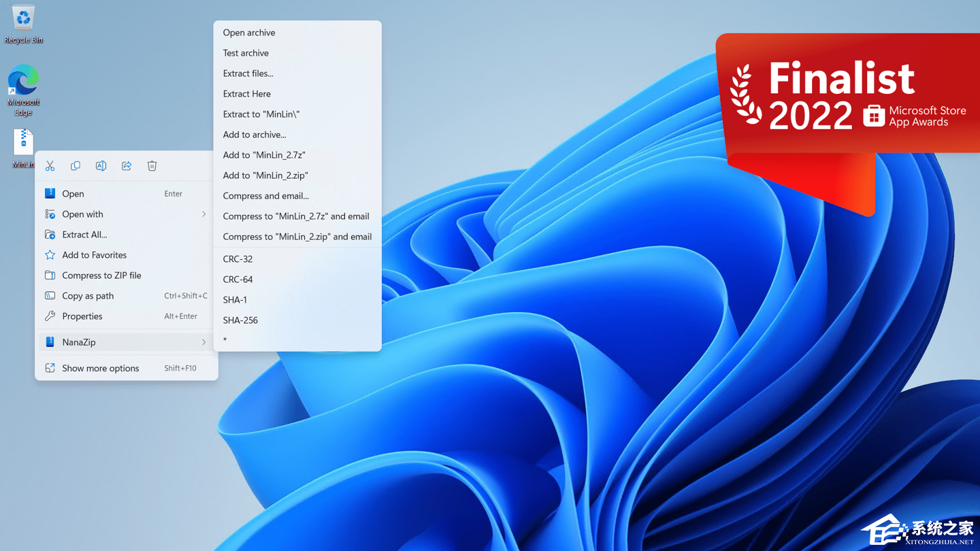Select the Microsoft Edge desktop shortcut
The width and height of the screenshot is (980, 551).
(23, 90)
